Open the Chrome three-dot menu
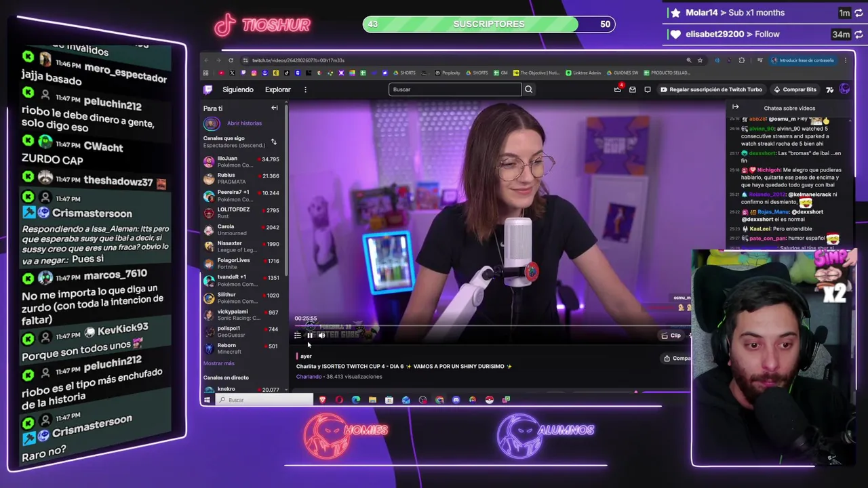This screenshot has width=868, height=488. [x=845, y=60]
